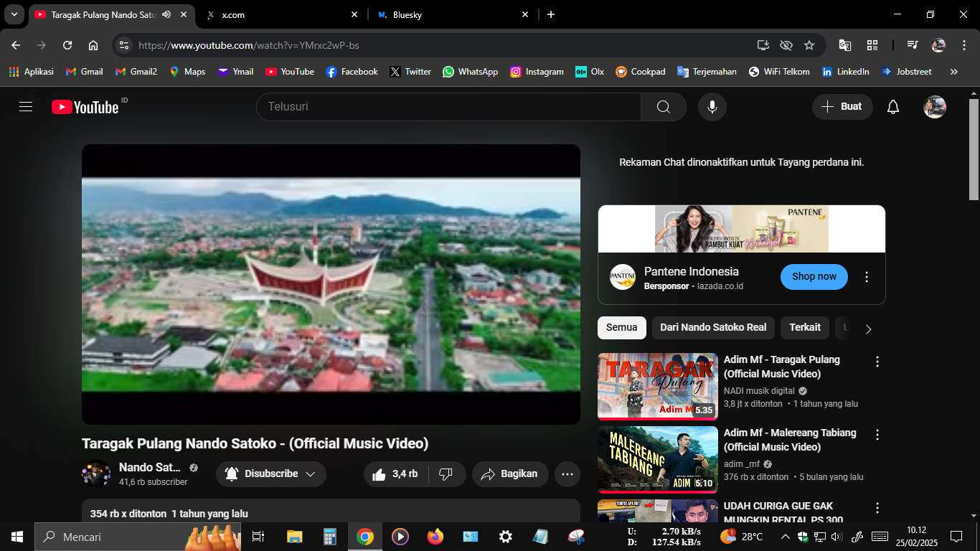Viewport: 980px width, 551px height.
Task: Switch to the x.com tab
Action: pyautogui.click(x=281, y=14)
